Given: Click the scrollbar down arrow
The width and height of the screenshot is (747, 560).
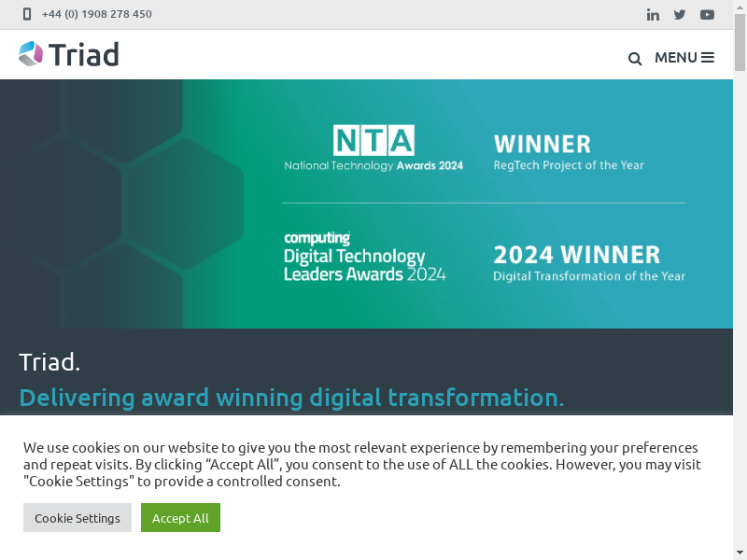Looking at the screenshot, I should click(740, 553).
